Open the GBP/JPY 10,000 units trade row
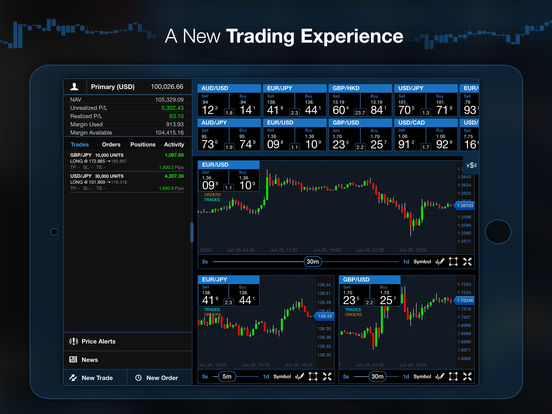Viewport: 552px width, 414px height. (x=127, y=161)
